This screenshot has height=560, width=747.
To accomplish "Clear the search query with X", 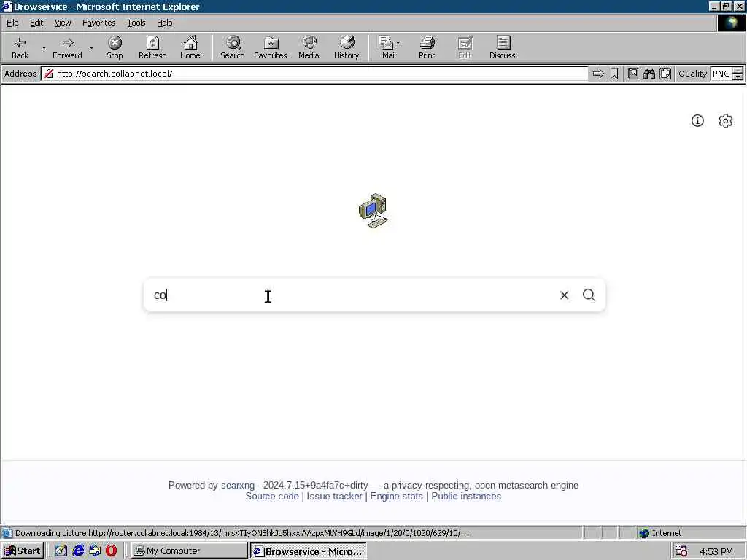I will tap(564, 295).
